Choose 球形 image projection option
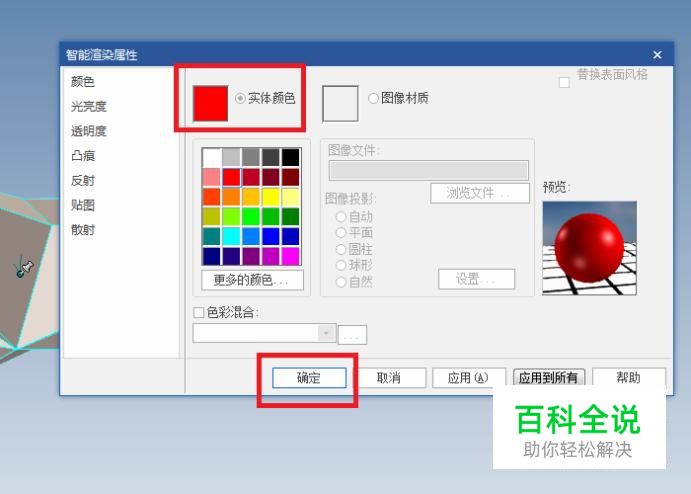Viewport: 691px width, 494px height. (341, 265)
